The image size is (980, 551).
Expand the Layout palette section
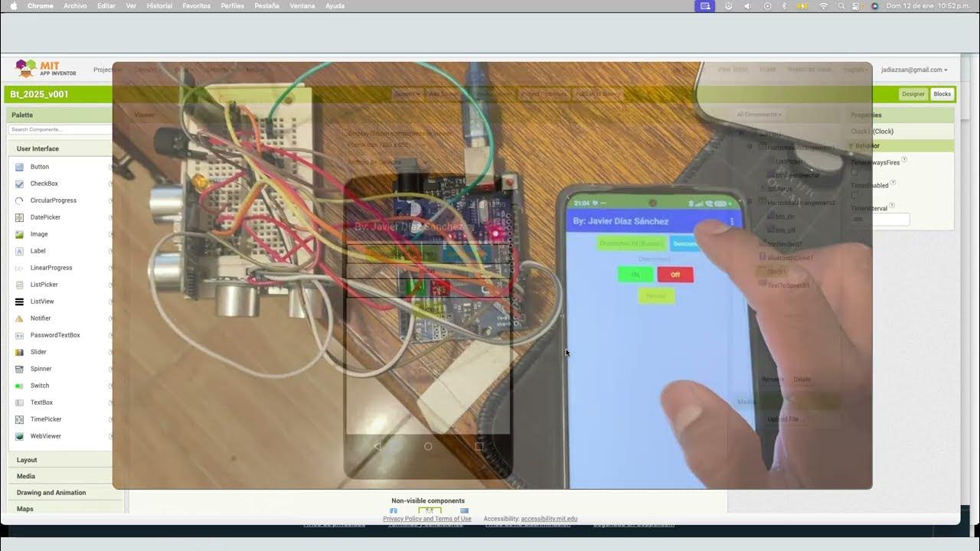pos(64,460)
